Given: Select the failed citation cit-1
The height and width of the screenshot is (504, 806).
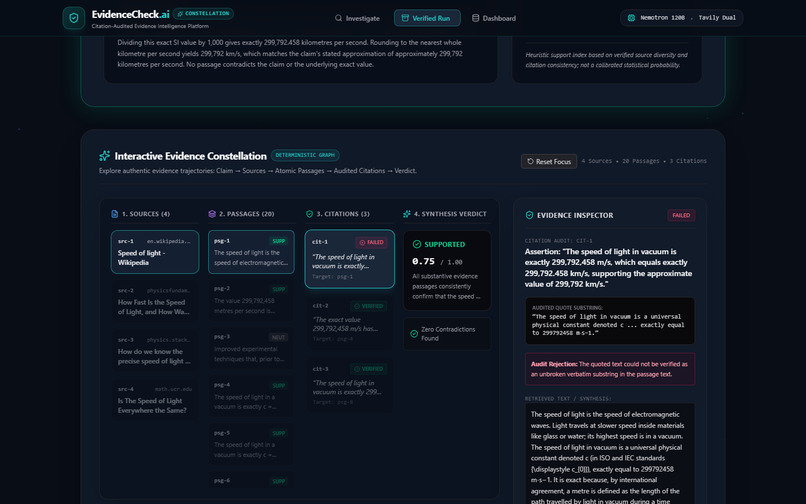Looking at the screenshot, I should (350, 259).
